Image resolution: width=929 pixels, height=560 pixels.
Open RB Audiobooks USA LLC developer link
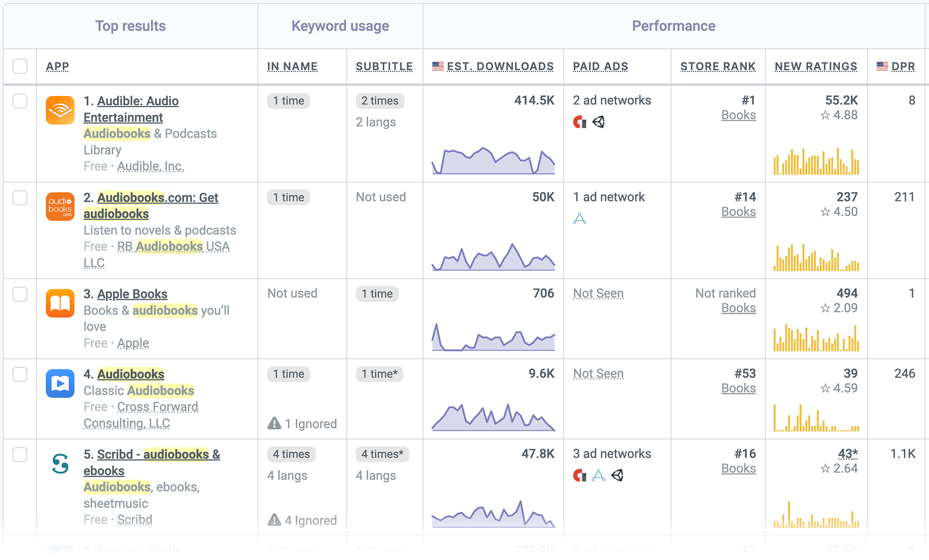[x=157, y=255]
